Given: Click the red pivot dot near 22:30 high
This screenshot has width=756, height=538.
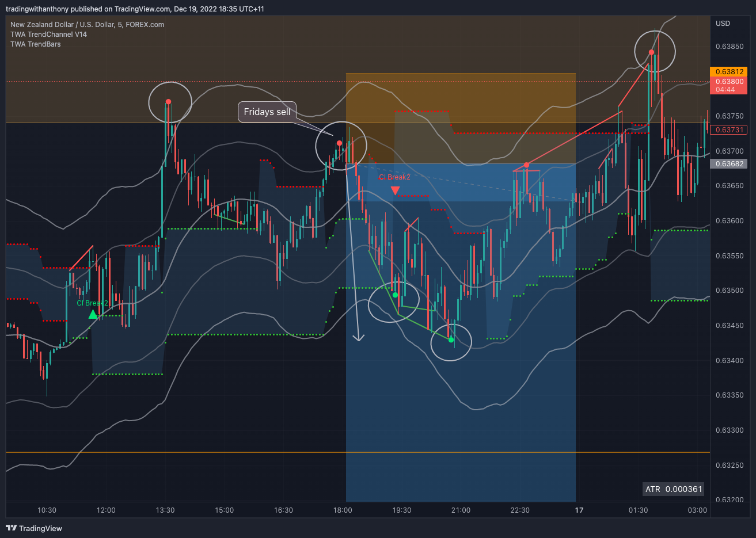Looking at the screenshot, I should [x=526, y=165].
